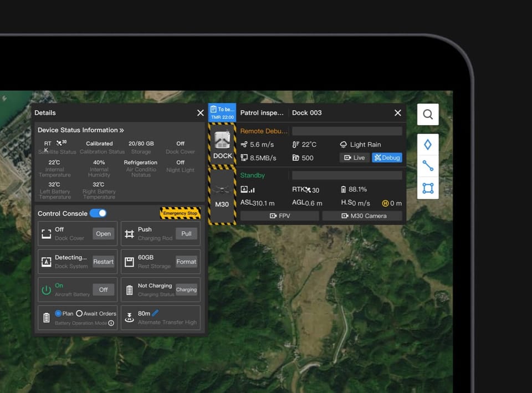The height and width of the screenshot is (393, 532).
Task: Select the polygon area tool
Action: 427,188
